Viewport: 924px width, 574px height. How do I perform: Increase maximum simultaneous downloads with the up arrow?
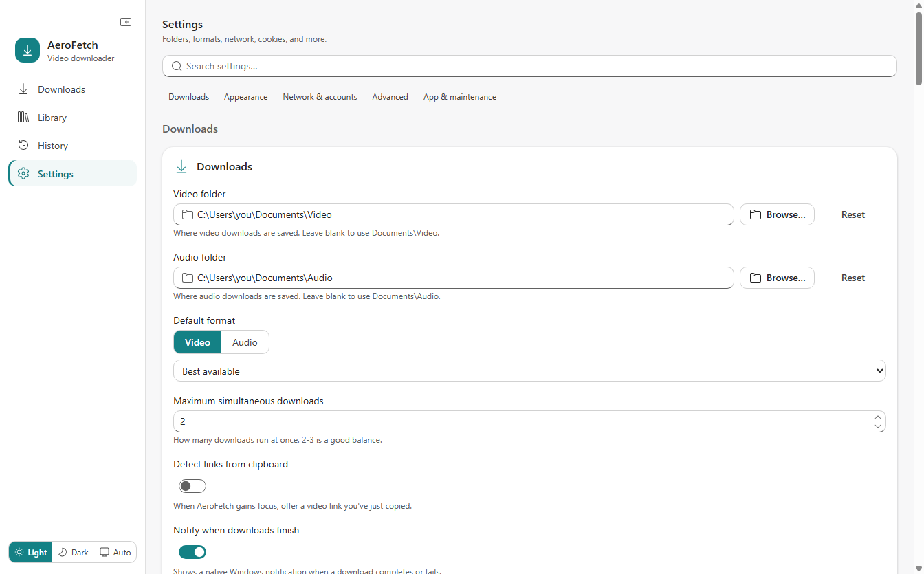pyautogui.click(x=878, y=417)
